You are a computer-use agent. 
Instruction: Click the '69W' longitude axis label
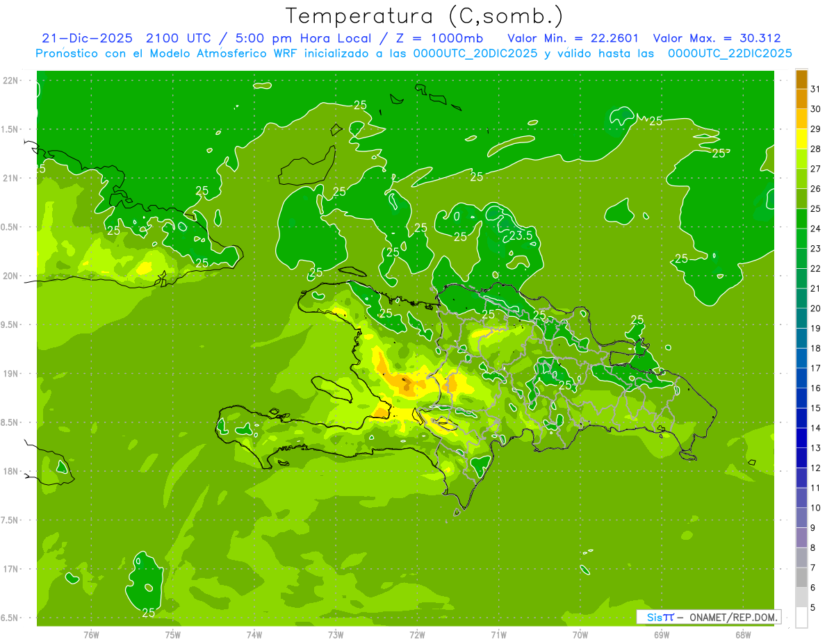(662, 635)
